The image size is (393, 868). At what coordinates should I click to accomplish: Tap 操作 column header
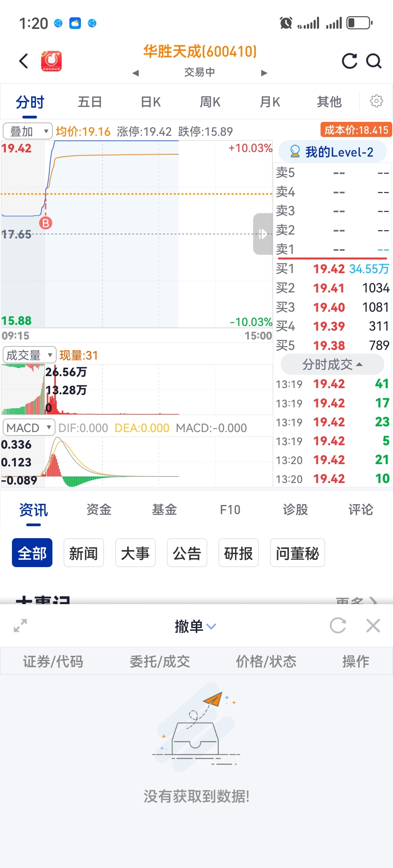(356, 661)
